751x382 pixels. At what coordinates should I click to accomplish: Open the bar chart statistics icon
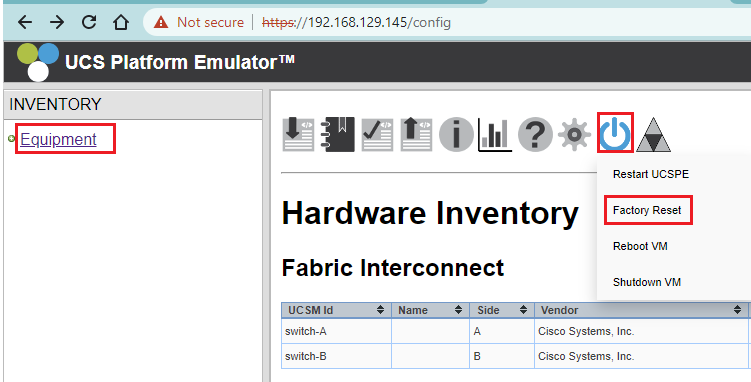[495, 135]
